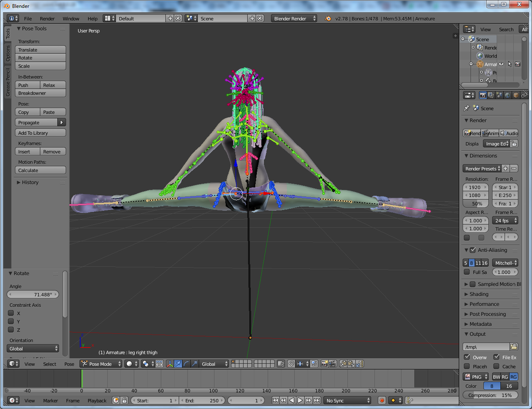Click the Breakdowner button
The image size is (532, 409).
coord(40,93)
